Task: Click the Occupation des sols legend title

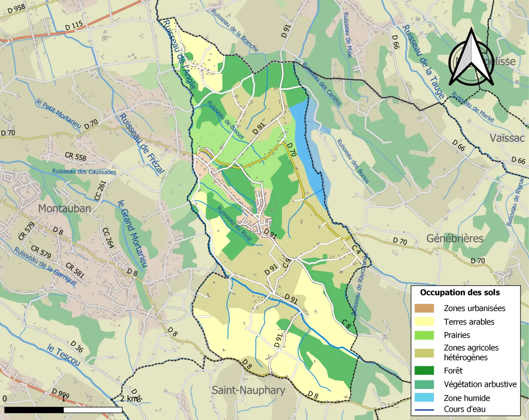Action: click(x=460, y=292)
